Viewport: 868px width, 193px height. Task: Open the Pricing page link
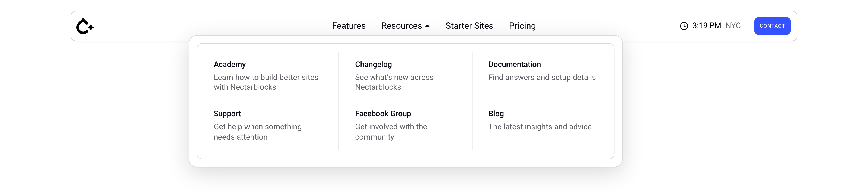coord(522,26)
